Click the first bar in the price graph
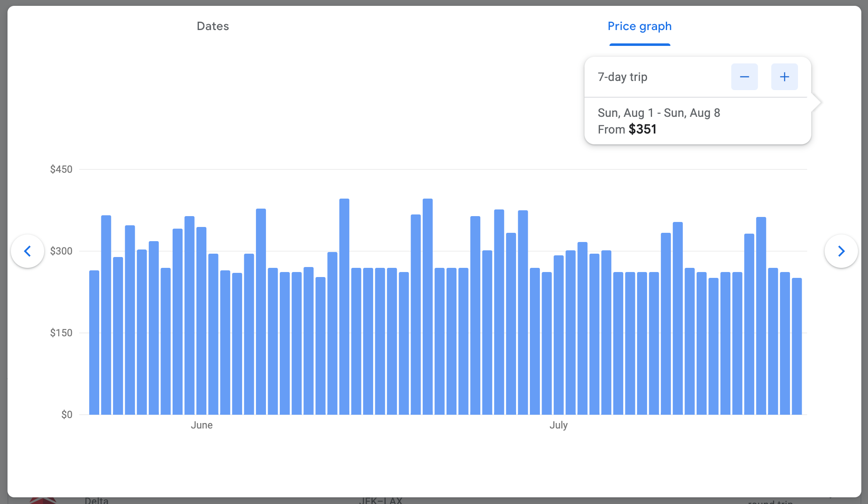Viewport: 868px width, 504px height. [94, 342]
